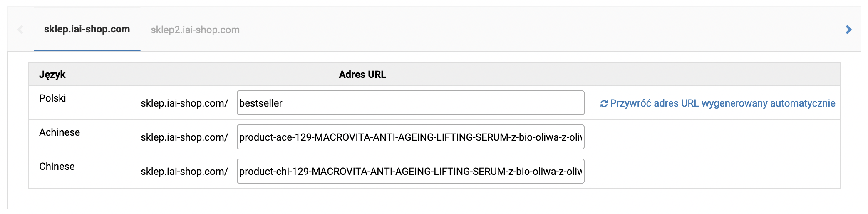Select the Chinese language label
Viewport: 868px width, 214px height.
click(57, 167)
